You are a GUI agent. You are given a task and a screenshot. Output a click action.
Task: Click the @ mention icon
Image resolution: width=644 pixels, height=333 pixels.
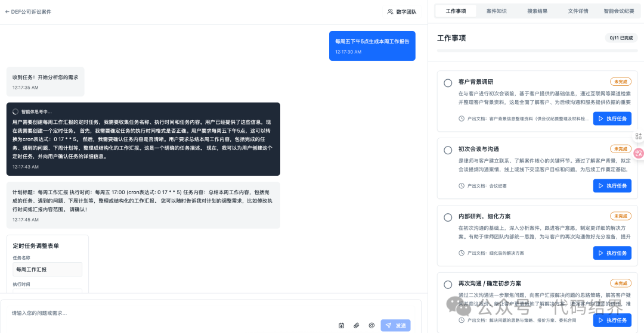(x=371, y=325)
